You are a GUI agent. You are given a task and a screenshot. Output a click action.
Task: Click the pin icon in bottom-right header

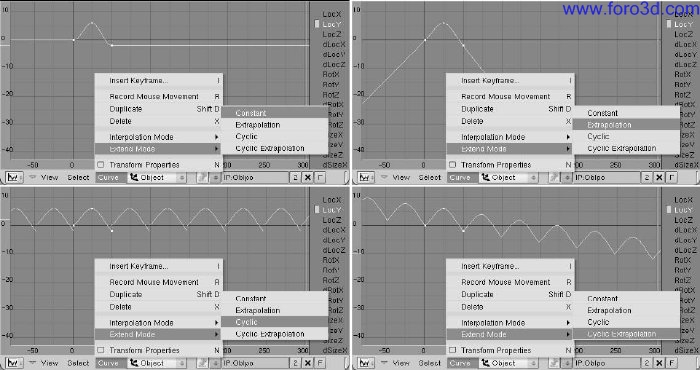coord(555,363)
